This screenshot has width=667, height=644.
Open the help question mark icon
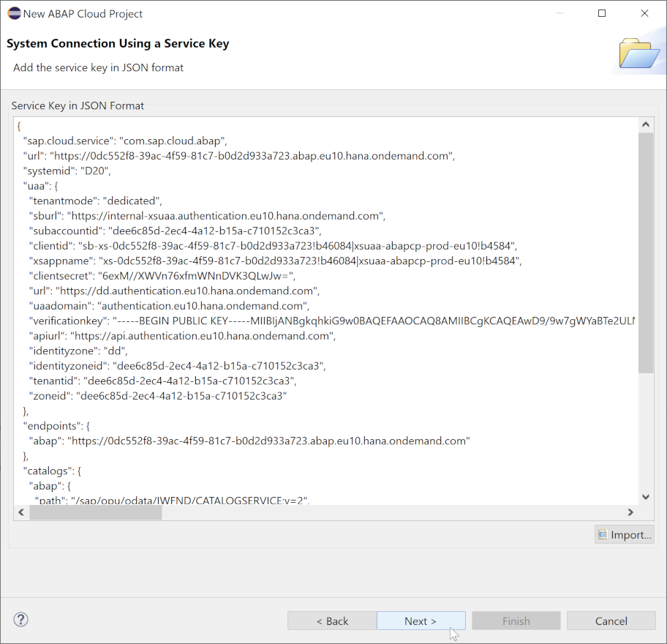coord(20,619)
